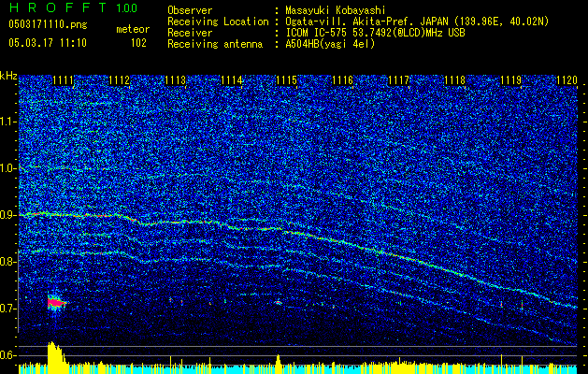Click the 'Receiver' field label
The height and width of the screenshot is (374, 588).
click(x=190, y=33)
